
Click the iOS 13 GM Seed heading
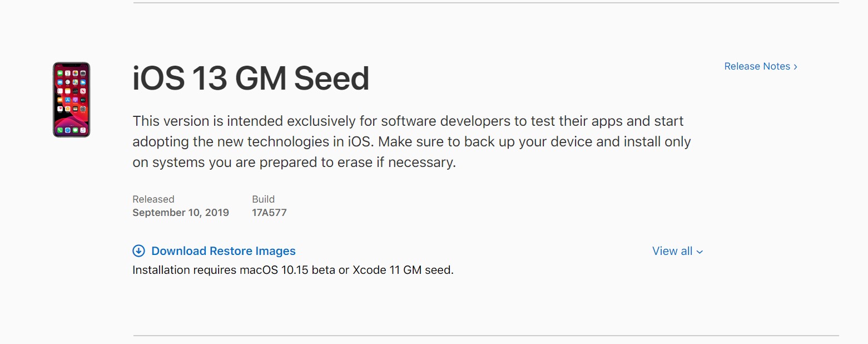pyautogui.click(x=251, y=78)
